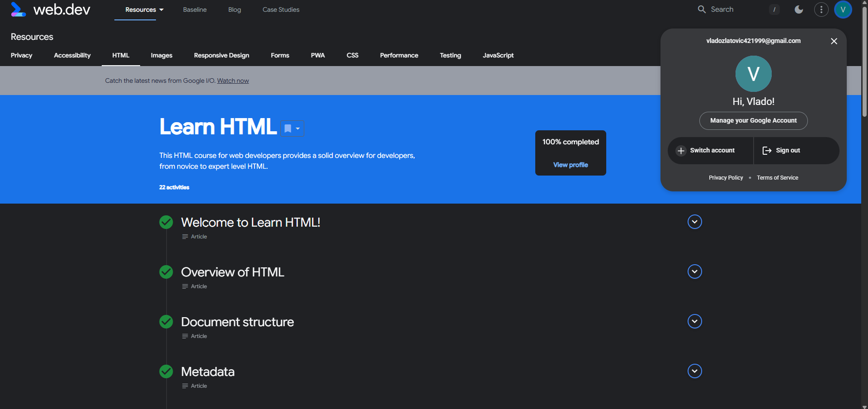Screen dimensions: 868x409
Task: Switch to the Performance tab
Action: click(x=399, y=55)
